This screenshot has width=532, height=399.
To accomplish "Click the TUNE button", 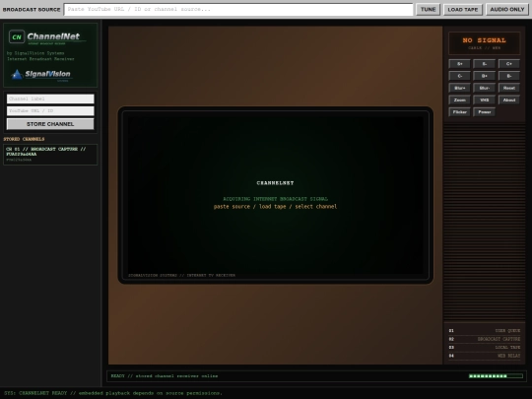I will point(428,9).
